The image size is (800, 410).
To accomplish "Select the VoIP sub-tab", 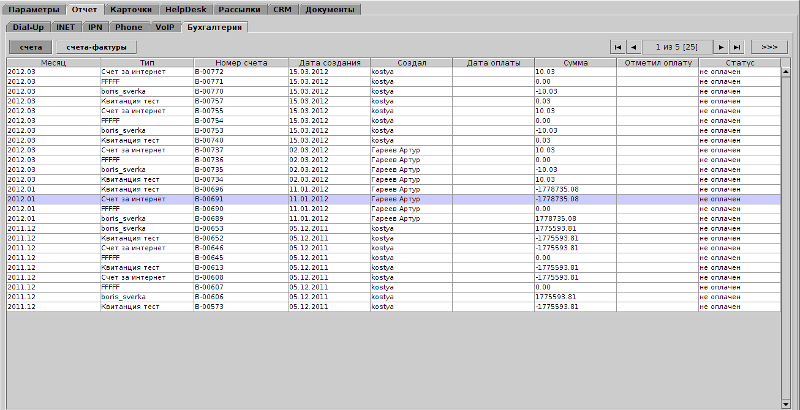I will [x=164, y=26].
